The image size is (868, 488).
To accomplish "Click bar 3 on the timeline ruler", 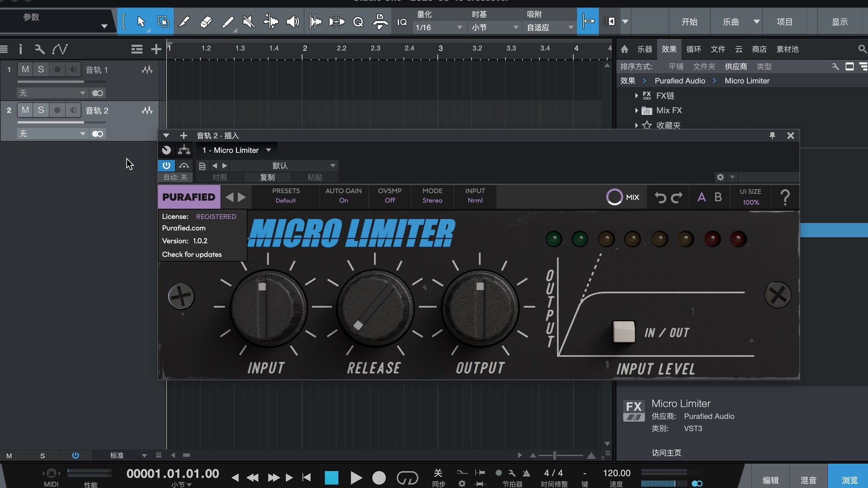I will (x=440, y=48).
